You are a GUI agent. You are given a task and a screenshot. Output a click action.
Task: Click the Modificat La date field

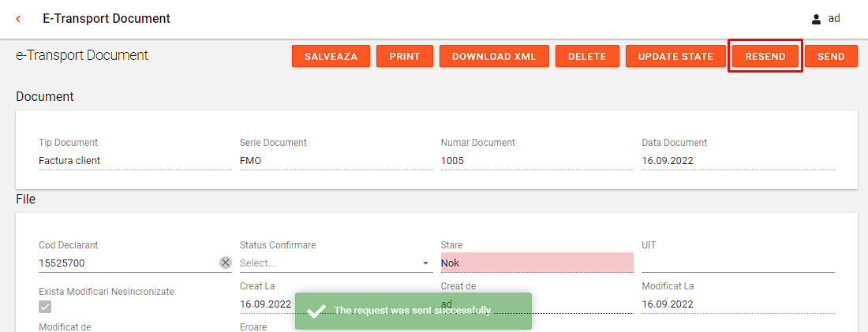(x=738, y=304)
